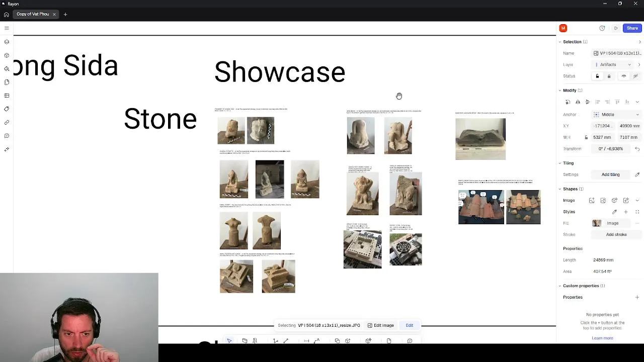
Task: Edit the Transform rotation scale field
Action: tap(611, 149)
